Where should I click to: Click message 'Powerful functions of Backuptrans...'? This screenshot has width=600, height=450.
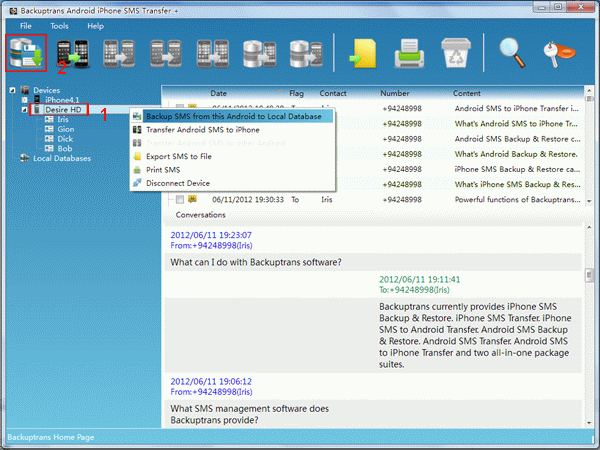[517, 199]
